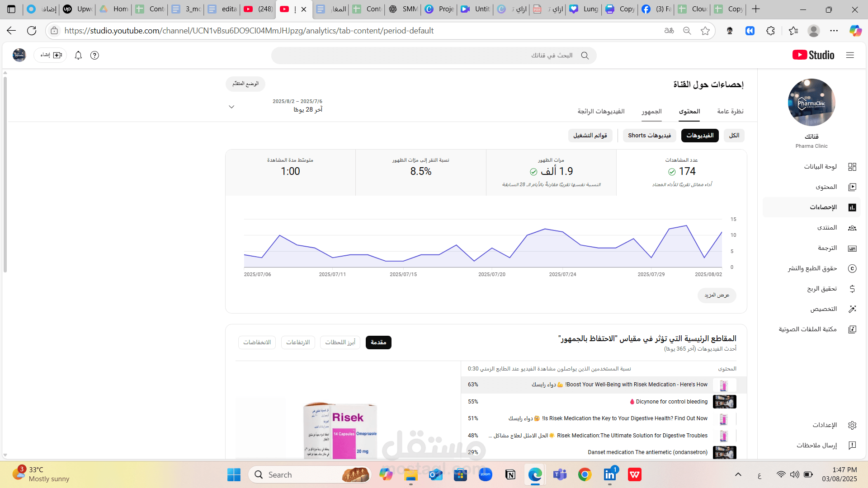Select the أبرز اللحظات chip
Image resolution: width=868 pixels, height=488 pixels.
click(340, 343)
